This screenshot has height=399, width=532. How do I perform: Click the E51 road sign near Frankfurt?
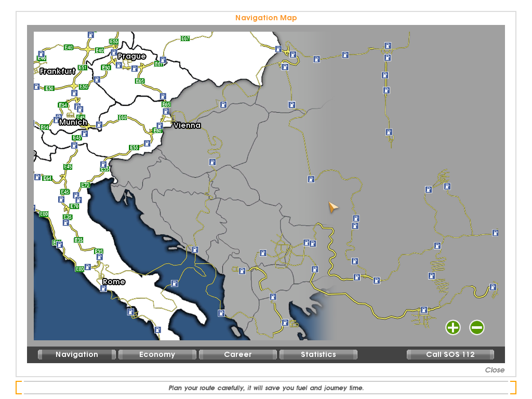(x=83, y=68)
